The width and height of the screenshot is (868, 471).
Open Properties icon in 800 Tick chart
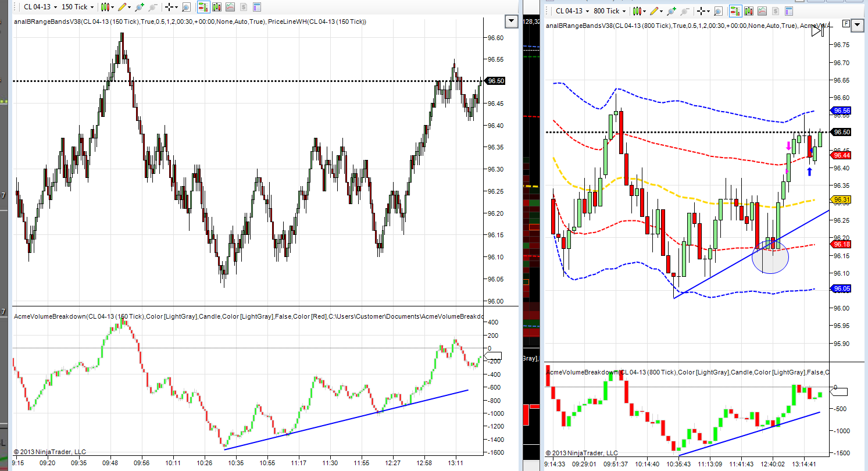point(788,10)
